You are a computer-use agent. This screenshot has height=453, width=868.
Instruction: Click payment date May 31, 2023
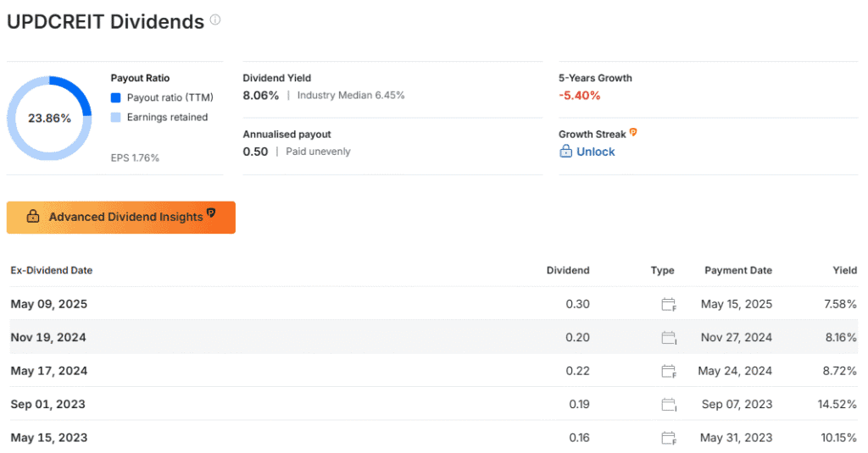click(x=736, y=438)
